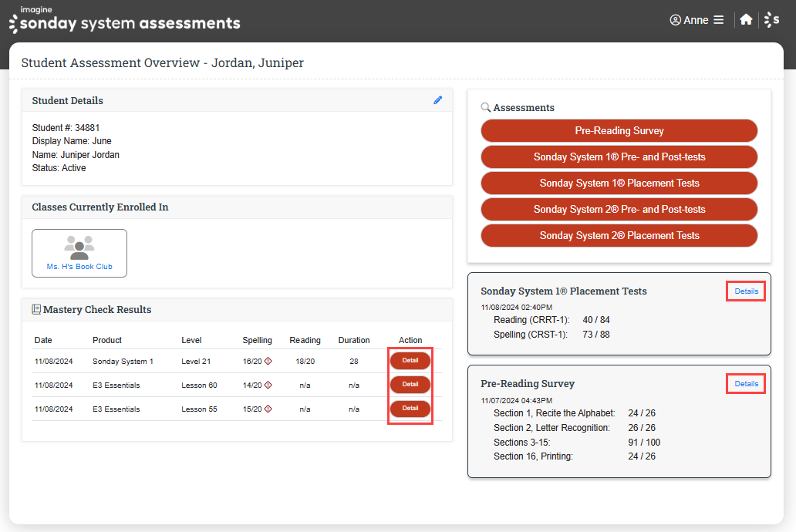Click the home icon in the header

coord(745,19)
